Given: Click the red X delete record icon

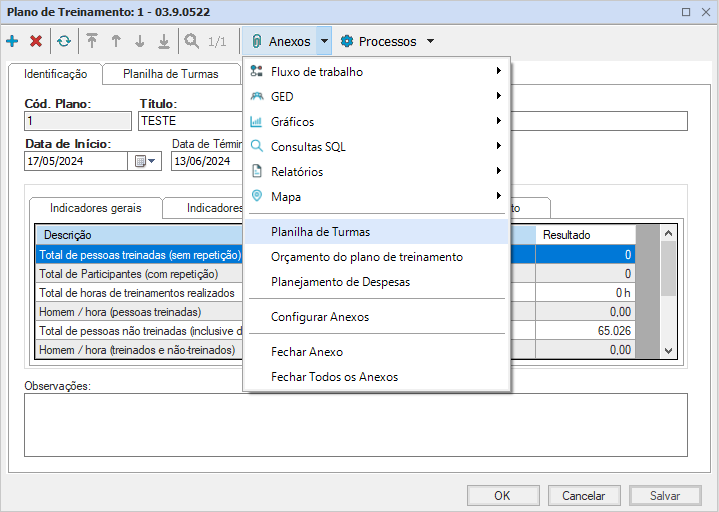Looking at the screenshot, I should (36, 41).
